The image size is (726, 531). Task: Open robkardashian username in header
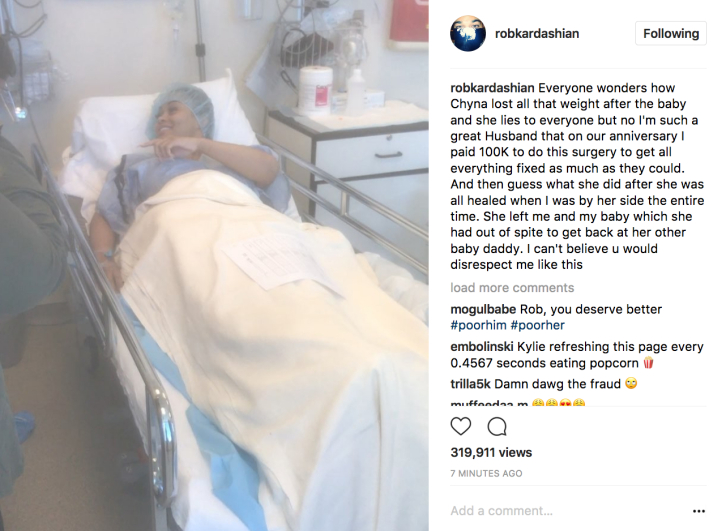coord(537,34)
